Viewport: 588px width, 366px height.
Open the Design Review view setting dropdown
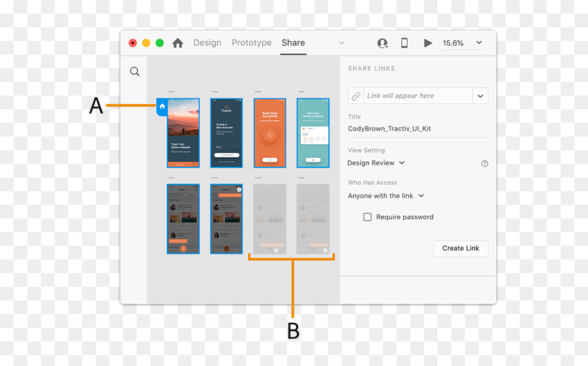[x=376, y=163]
